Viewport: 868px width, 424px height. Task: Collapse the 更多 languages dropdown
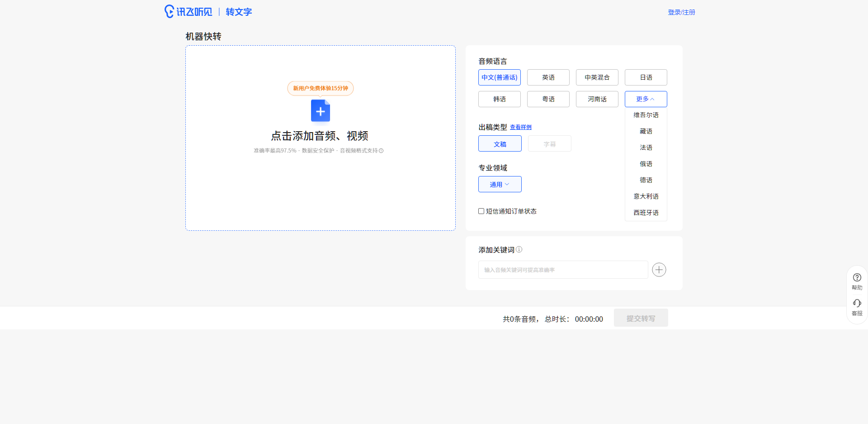coord(646,99)
